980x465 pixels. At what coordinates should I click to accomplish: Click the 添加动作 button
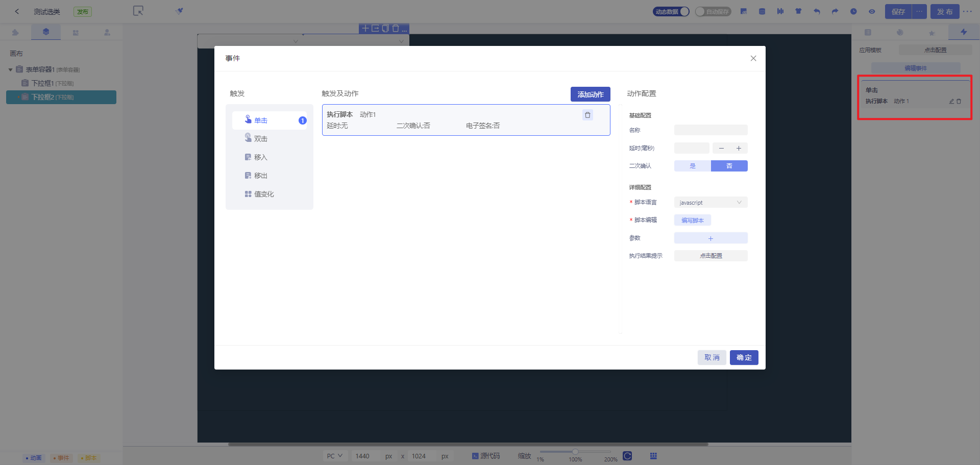coord(591,94)
